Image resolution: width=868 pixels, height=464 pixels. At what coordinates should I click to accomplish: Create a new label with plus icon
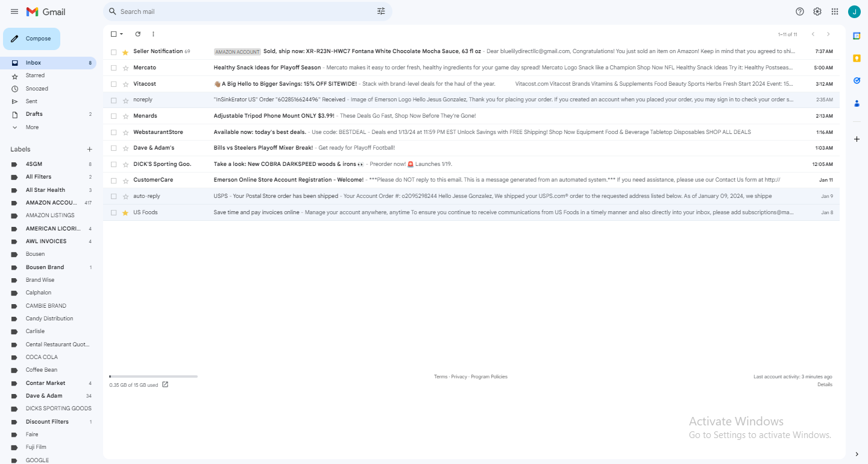click(x=89, y=149)
